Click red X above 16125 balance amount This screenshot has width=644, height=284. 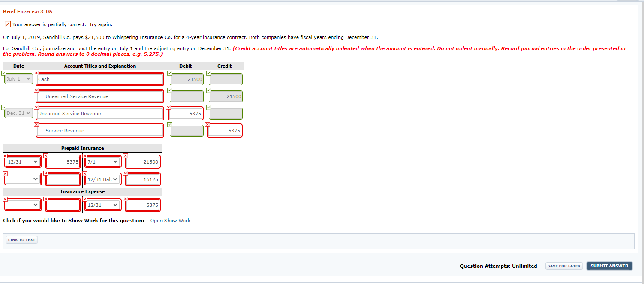pyautogui.click(x=125, y=173)
